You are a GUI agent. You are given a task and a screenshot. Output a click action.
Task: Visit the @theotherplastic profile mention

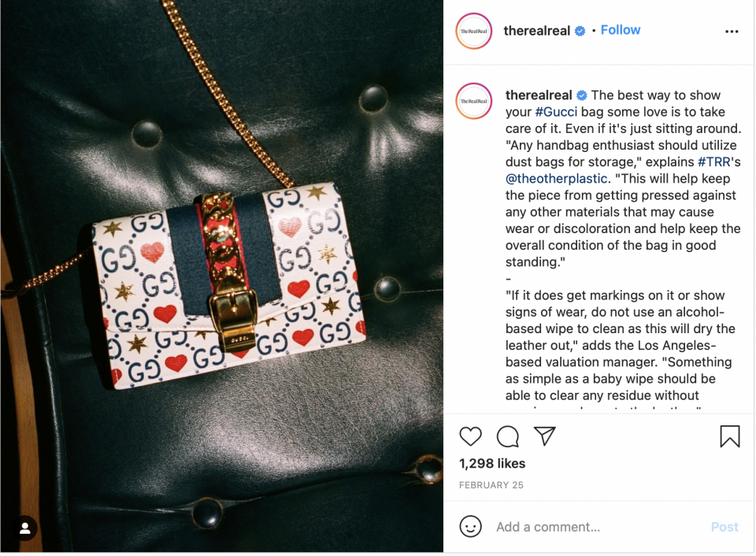pos(557,179)
